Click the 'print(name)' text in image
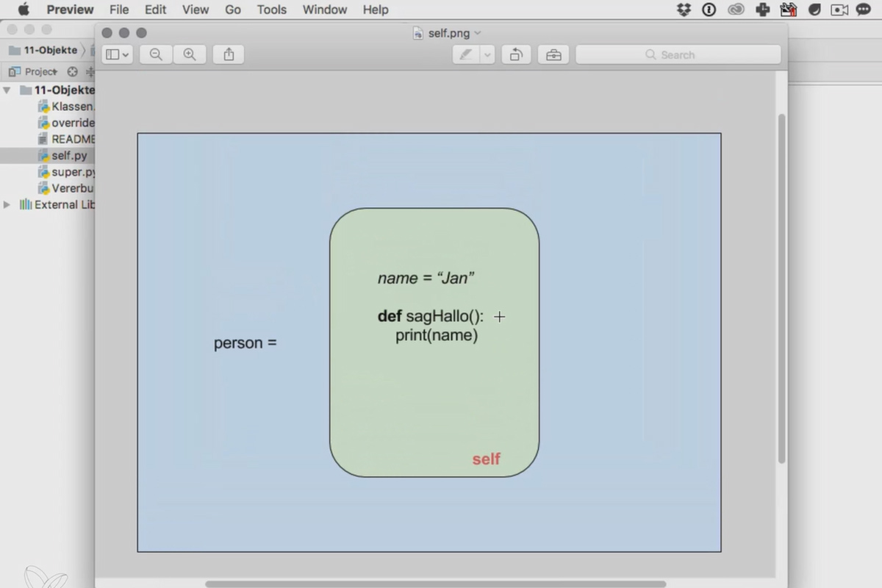882x588 pixels. pyautogui.click(x=437, y=336)
